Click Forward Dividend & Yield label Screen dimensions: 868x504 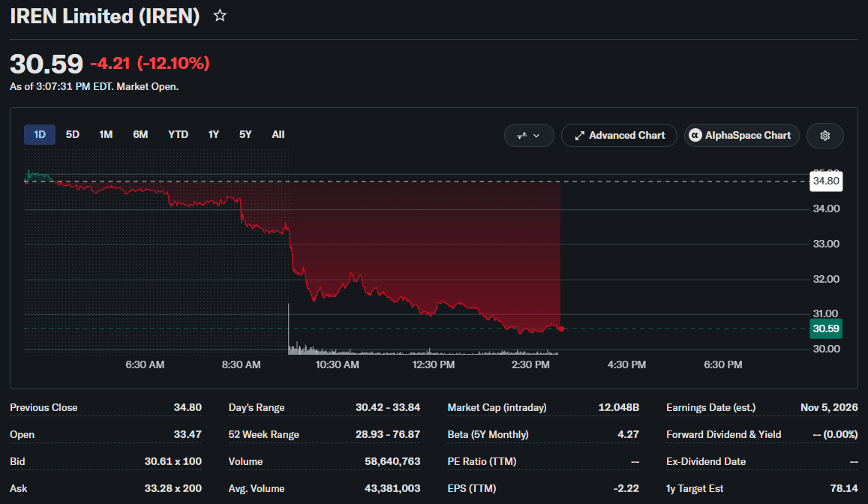click(723, 434)
